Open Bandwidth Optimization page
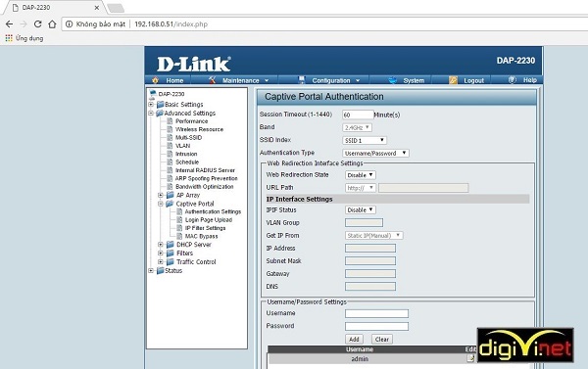Viewport: 588px width, 369px height. (x=205, y=187)
